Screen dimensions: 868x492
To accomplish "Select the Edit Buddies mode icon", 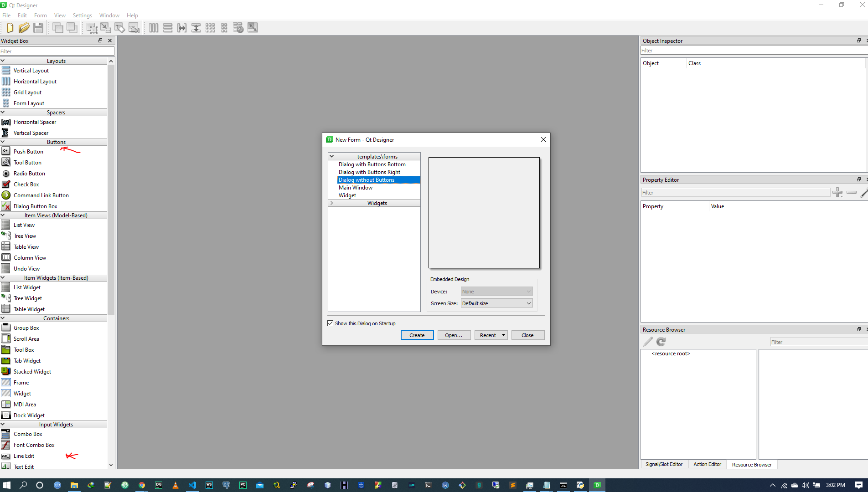I will [120, 28].
